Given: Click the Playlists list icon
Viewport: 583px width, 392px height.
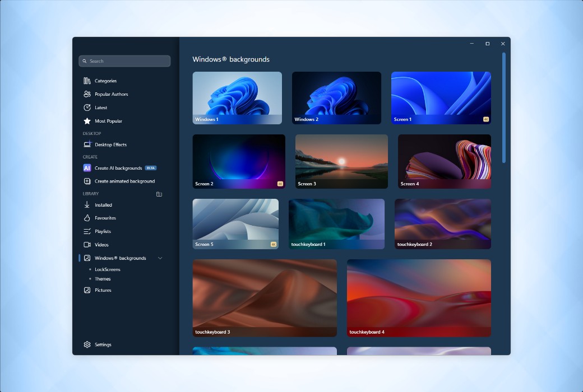Looking at the screenshot, I should coord(87,231).
